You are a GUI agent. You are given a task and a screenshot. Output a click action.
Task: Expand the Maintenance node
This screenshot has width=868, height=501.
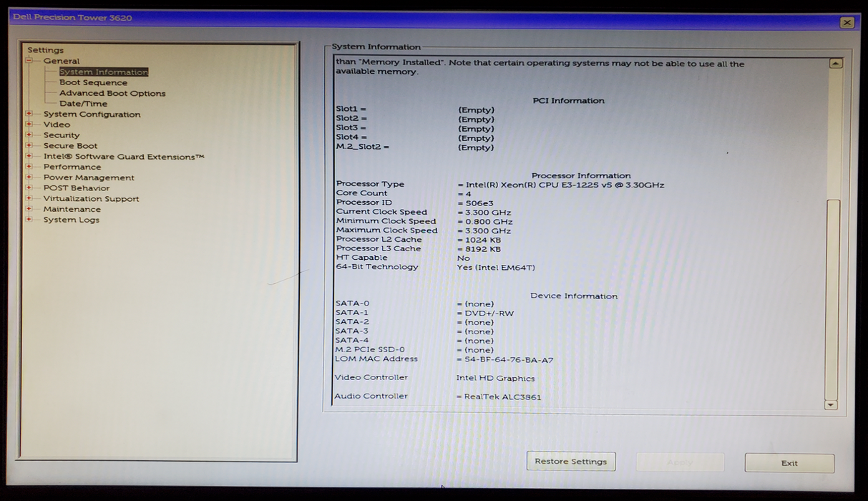point(29,209)
